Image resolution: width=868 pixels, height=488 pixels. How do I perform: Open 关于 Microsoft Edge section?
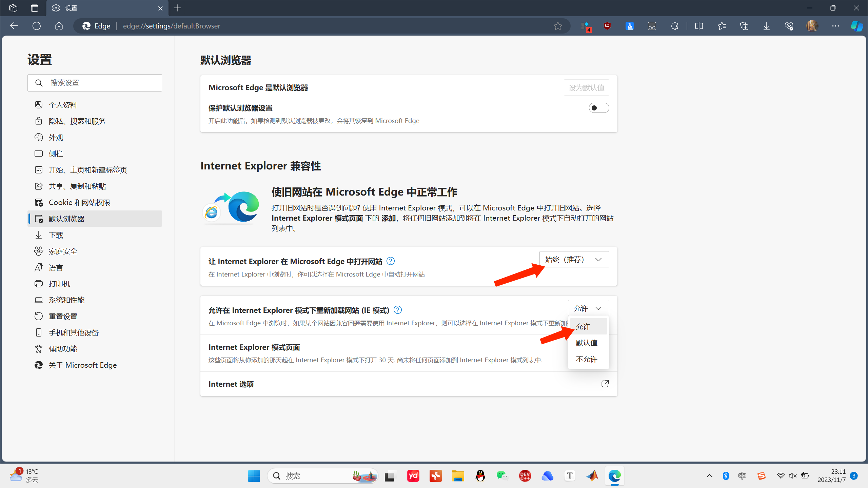(x=95, y=365)
